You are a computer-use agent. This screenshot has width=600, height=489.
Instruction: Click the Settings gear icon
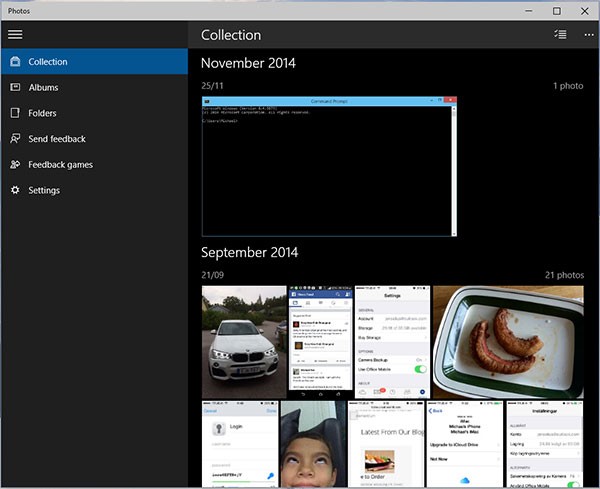tap(15, 190)
